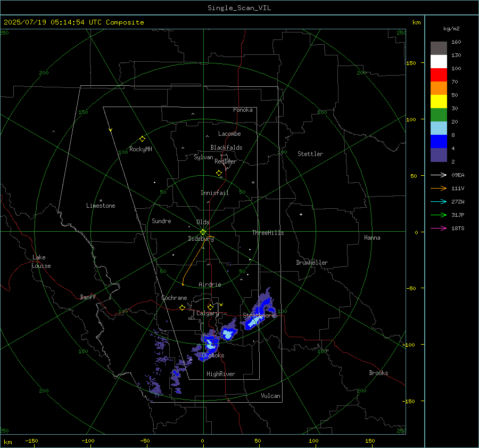This screenshot has height=448, width=479.
Task: Click the Stettler label
Action: pos(310,154)
